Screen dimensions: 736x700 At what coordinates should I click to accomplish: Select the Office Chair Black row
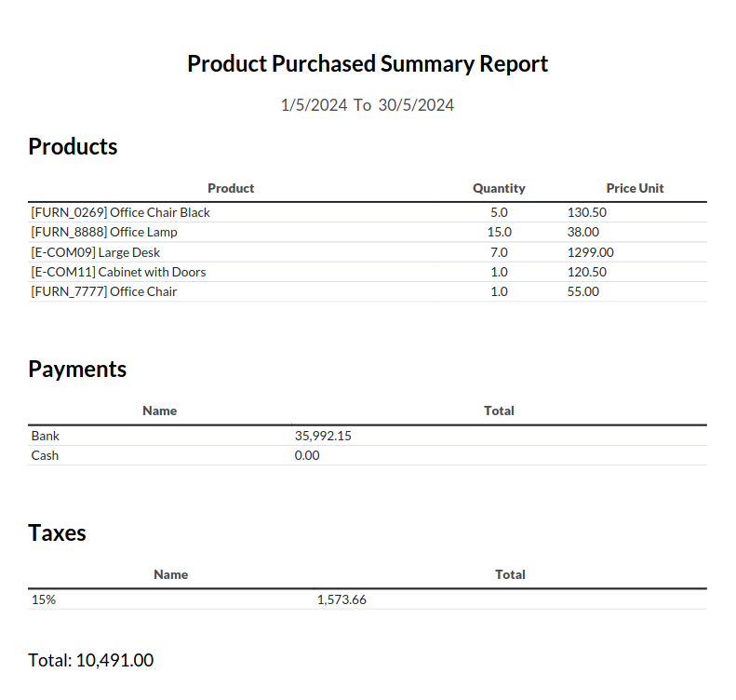121,212
